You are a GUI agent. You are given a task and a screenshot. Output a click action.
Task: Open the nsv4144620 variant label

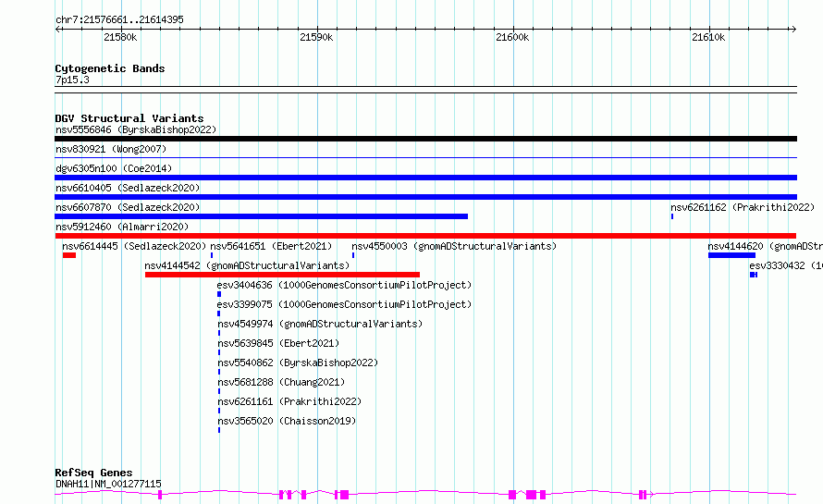pyautogui.click(x=765, y=246)
